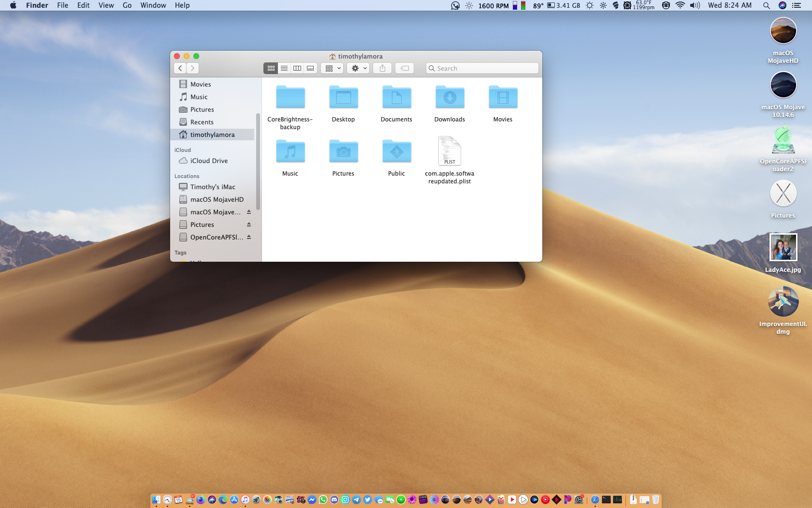Open the Action gear dropdown menu
This screenshot has height=508, width=812.
pyautogui.click(x=358, y=68)
